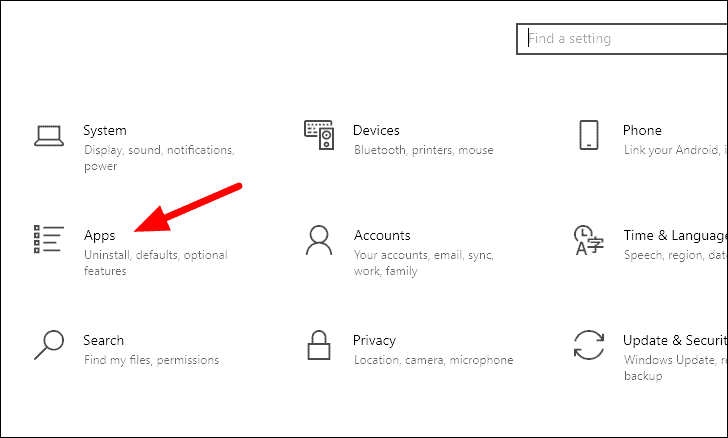Click 'Location, camera, microphone' description
Viewport: 728px width, 438px height.
(x=434, y=360)
